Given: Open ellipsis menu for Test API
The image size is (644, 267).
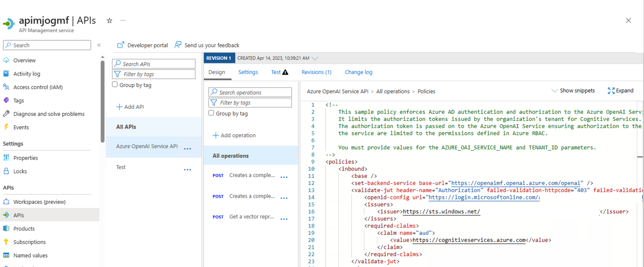Looking at the screenshot, I should point(187,170).
